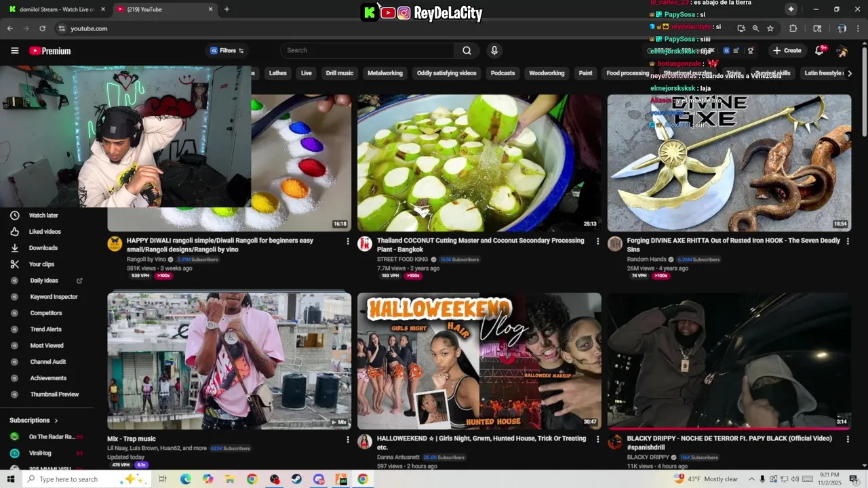Open the Mix - Trap music thumbnail
This screenshot has height=488, width=868.
229,361
